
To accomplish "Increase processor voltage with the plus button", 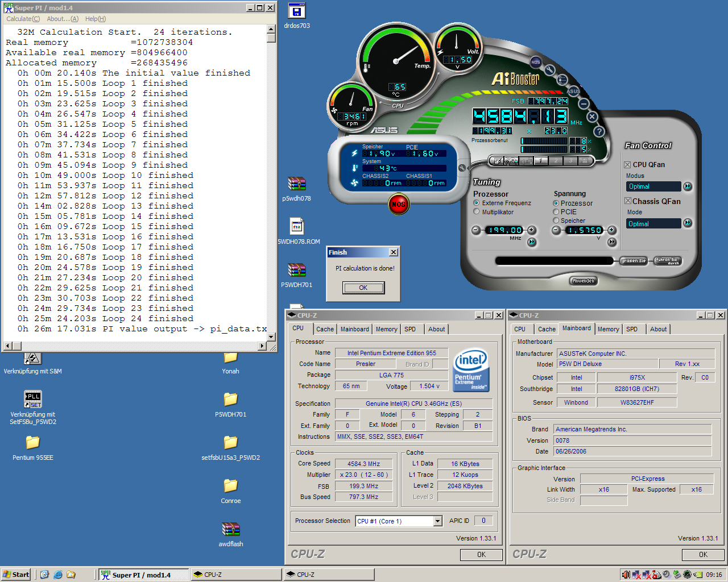I will (612, 230).
